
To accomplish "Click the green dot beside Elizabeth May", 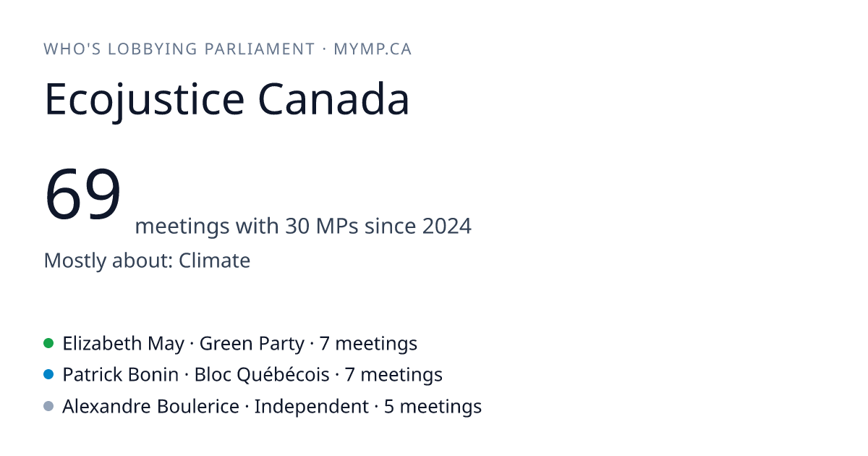I will [48, 343].
